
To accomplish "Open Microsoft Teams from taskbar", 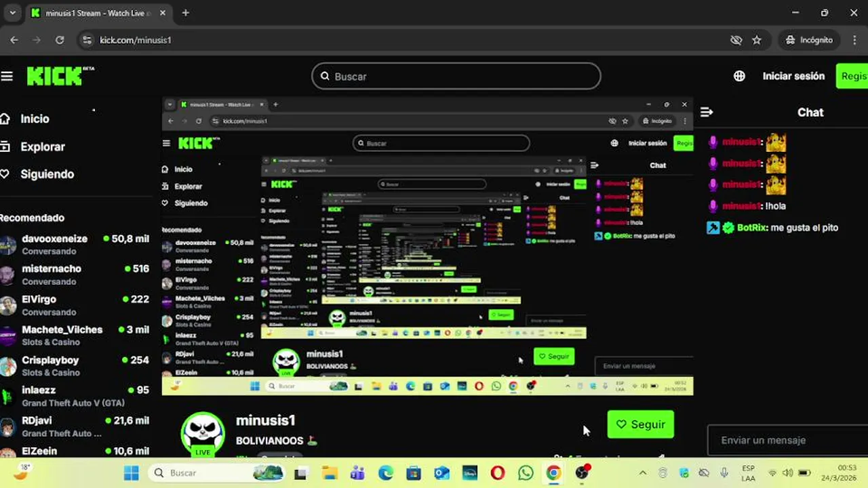I will tap(357, 473).
